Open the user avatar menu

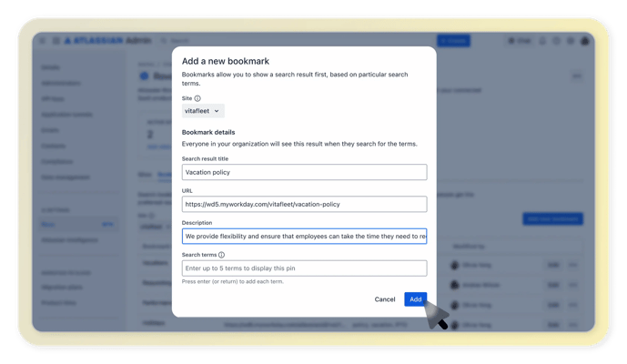point(584,41)
